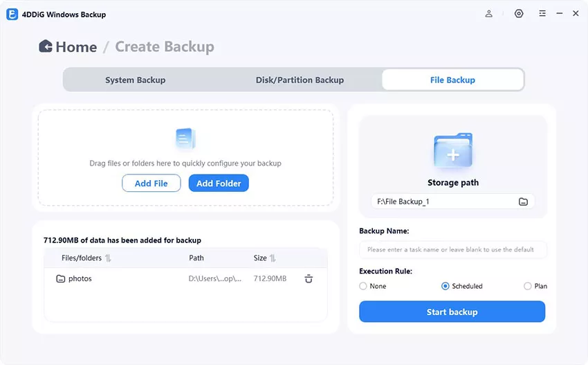Click the D:\Users\...op\... path cell
The width and height of the screenshot is (588, 365).
[x=215, y=278]
